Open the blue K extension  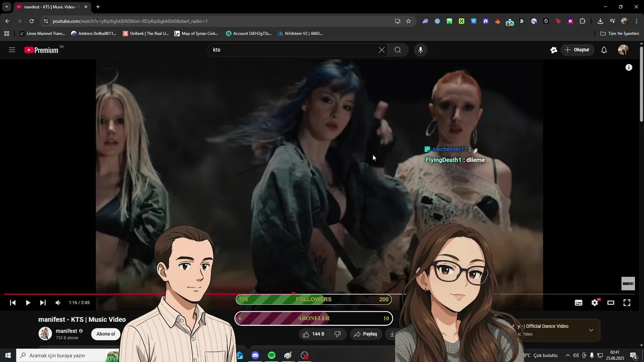[473, 21]
